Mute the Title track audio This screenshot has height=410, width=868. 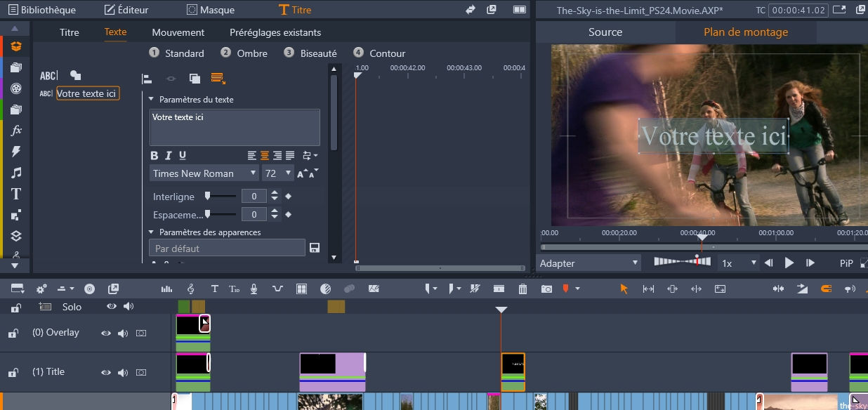tap(124, 373)
